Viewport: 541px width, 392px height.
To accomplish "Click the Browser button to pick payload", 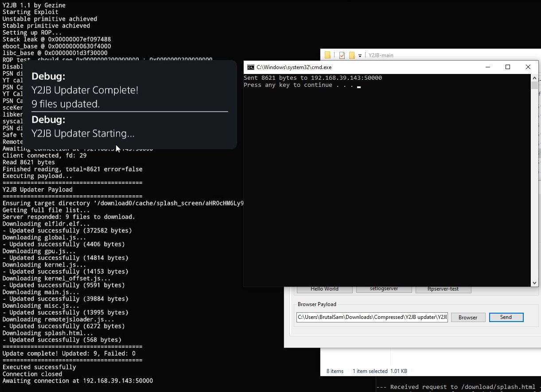I will point(467,318).
